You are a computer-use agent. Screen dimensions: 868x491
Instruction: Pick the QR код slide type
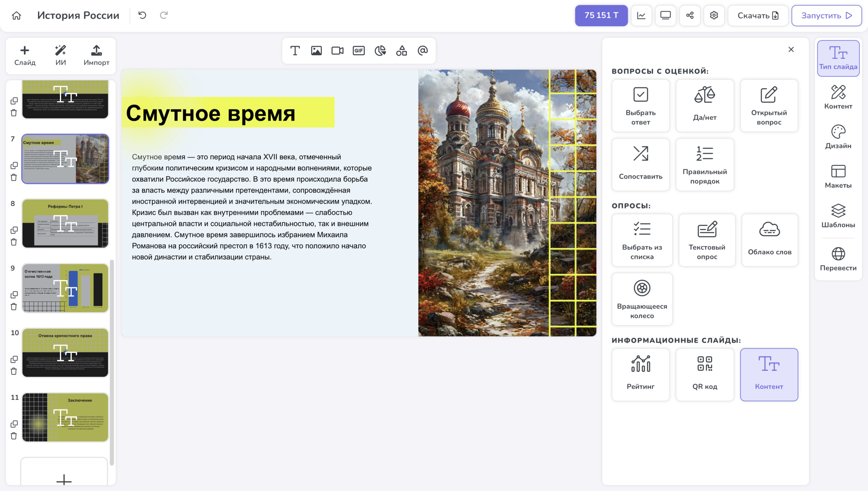[x=704, y=374]
